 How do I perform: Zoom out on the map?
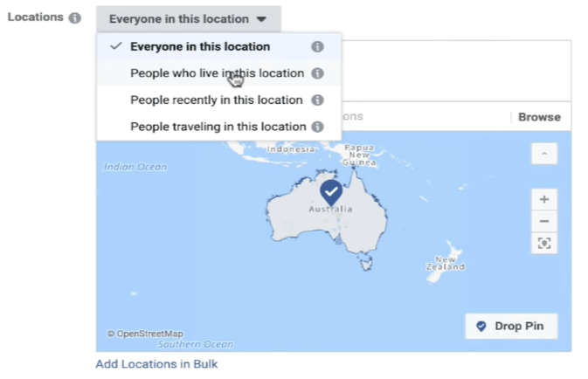544,221
